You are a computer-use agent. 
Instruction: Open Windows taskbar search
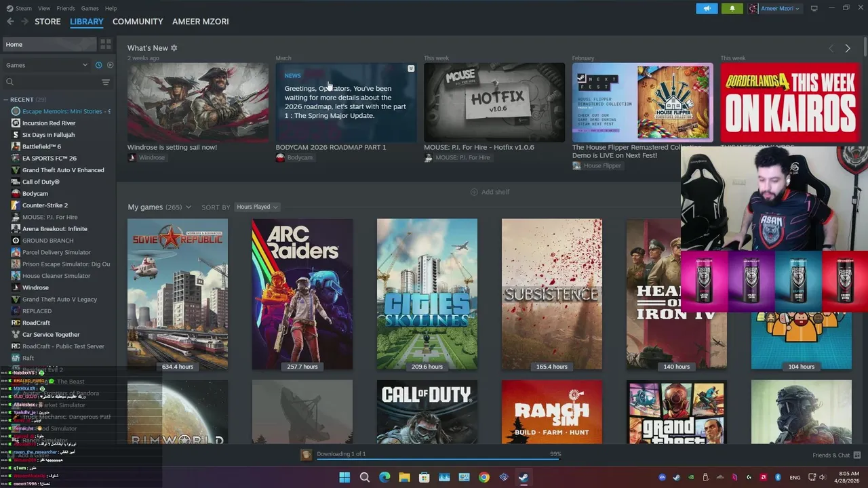(x=365, y=477)
